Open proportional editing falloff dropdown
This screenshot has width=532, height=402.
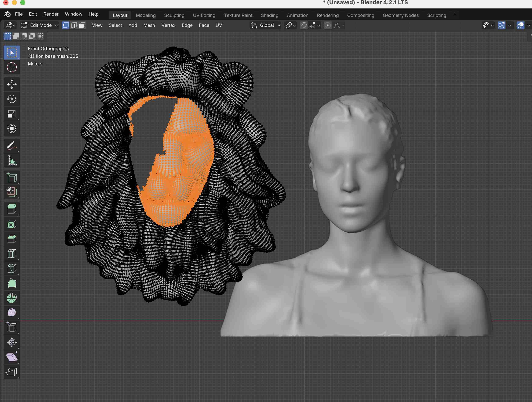[x=339, y=25]
